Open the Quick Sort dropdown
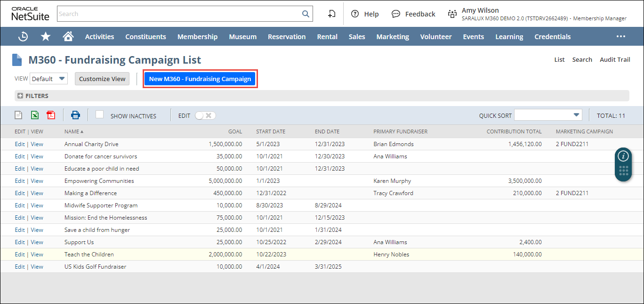 pos(548,115)
